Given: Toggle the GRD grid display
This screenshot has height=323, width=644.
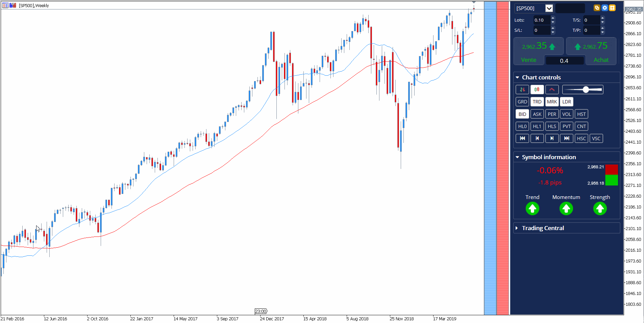Looking at the screenshot, I should click(x=522, y=102).
